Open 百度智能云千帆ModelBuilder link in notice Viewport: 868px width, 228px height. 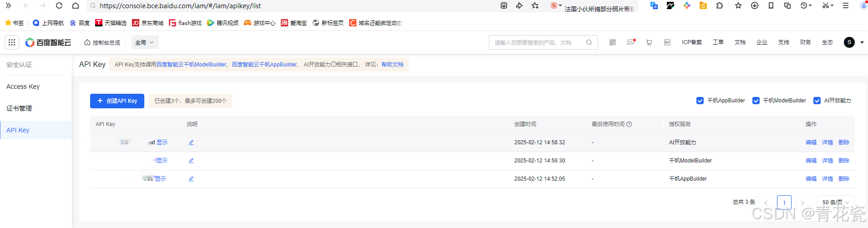(x=191, y=65)
